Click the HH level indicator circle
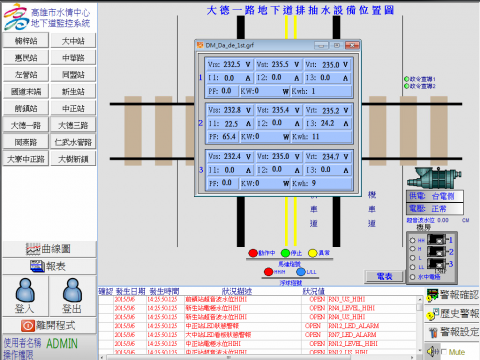This screenshot has height=360, width=480. (x=413, y=240)
